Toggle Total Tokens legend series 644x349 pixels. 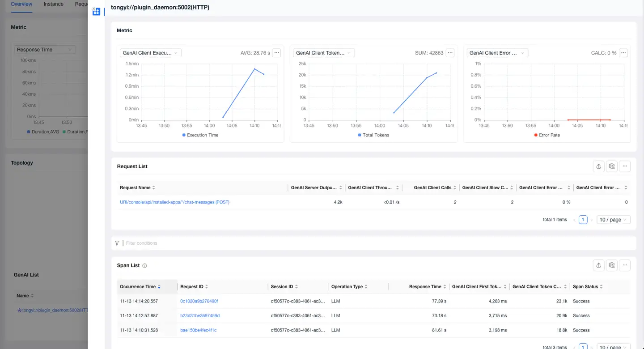373,135
